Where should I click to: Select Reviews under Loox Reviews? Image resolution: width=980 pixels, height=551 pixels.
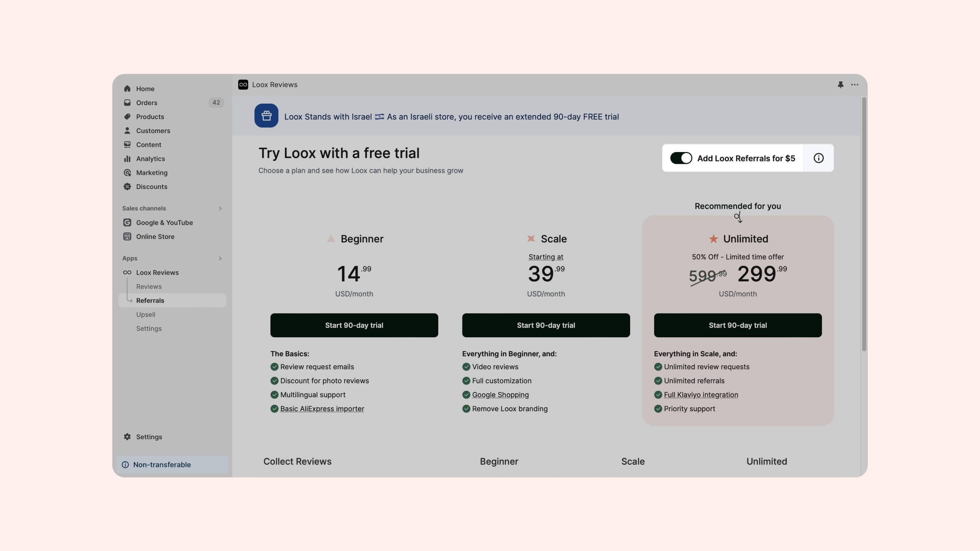[x=149, y=286]
